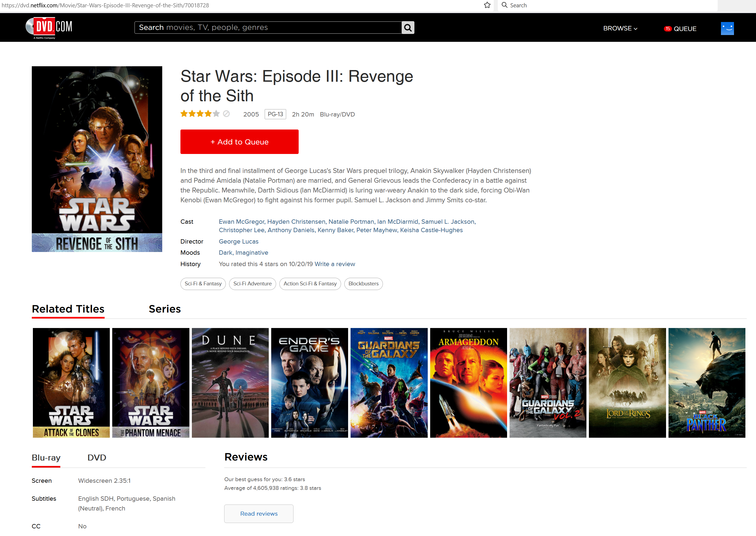This screenshot has height=536, width=756.
Task: Click the Ewan McGregor cast link
Action: pyautogui.click(x=241, y=222)
